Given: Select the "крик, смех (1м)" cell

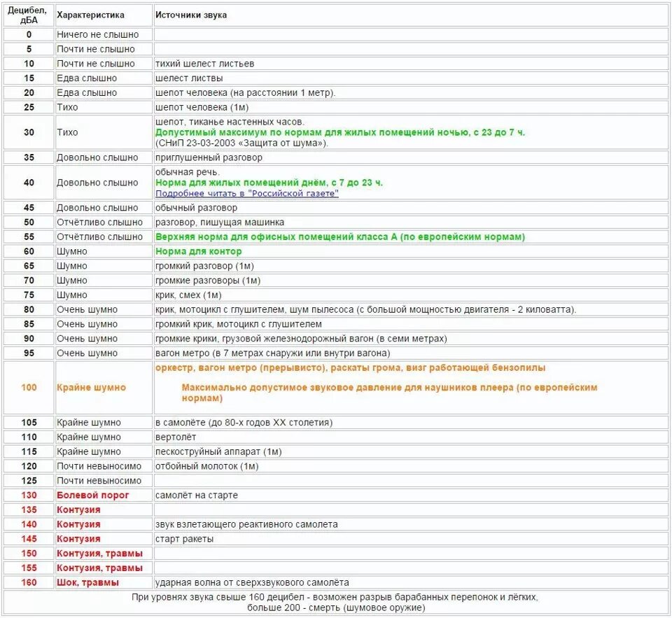Looking at the screenshot, I should (x=411, y=295).
